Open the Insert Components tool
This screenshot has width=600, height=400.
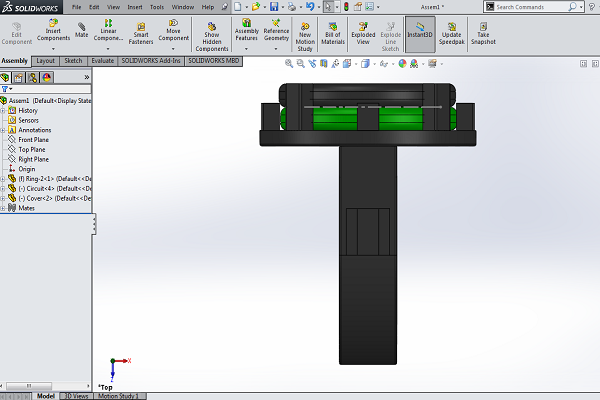(53, 30)
